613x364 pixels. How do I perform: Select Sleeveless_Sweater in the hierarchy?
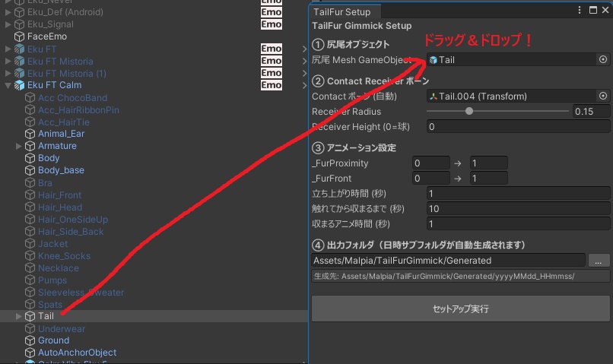click(81, 293)
